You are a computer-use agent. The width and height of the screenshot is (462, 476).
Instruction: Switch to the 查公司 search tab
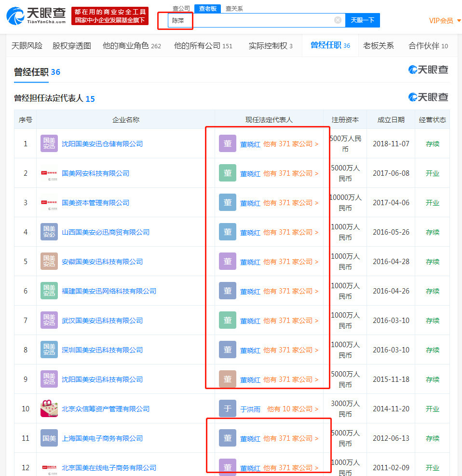click(x=181, y=9)
